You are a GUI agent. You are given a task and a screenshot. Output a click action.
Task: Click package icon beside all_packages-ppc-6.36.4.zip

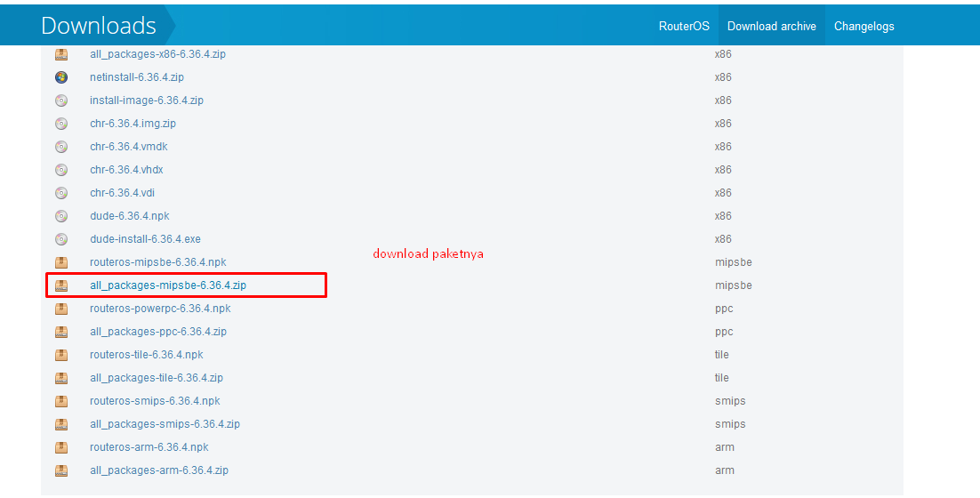point(61,332)
